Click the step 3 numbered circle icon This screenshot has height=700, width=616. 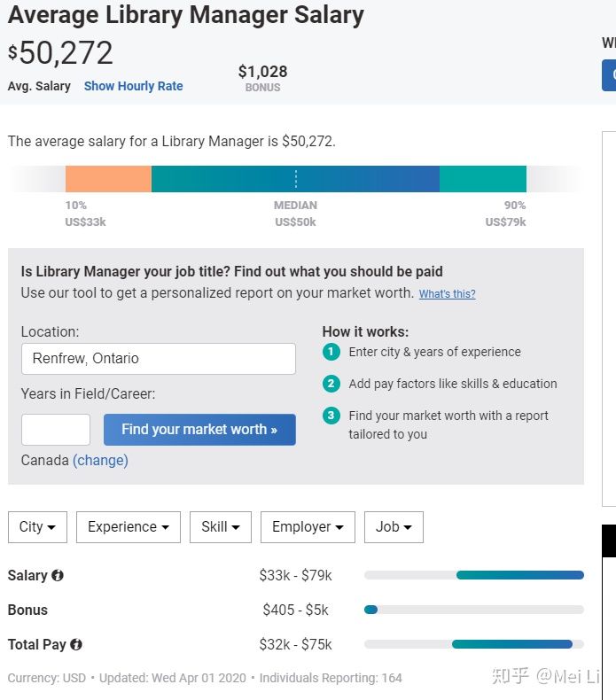pyautogui.click(x=331, y=416)
